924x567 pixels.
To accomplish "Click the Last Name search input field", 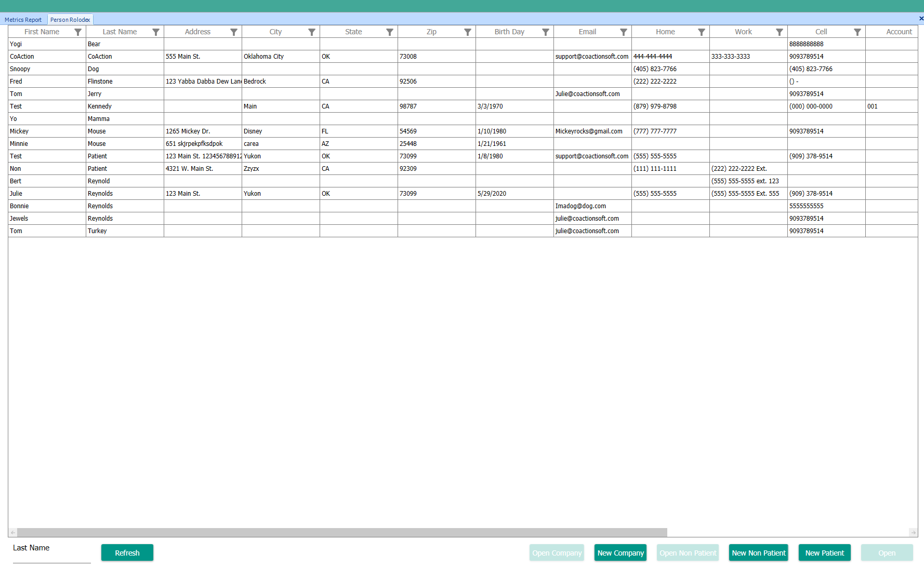I will [x=52, y=559].
